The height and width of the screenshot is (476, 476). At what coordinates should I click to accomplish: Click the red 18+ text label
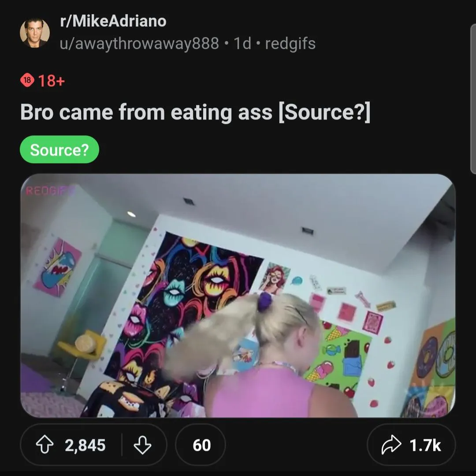pyautogui.click(x=52, y=81)
